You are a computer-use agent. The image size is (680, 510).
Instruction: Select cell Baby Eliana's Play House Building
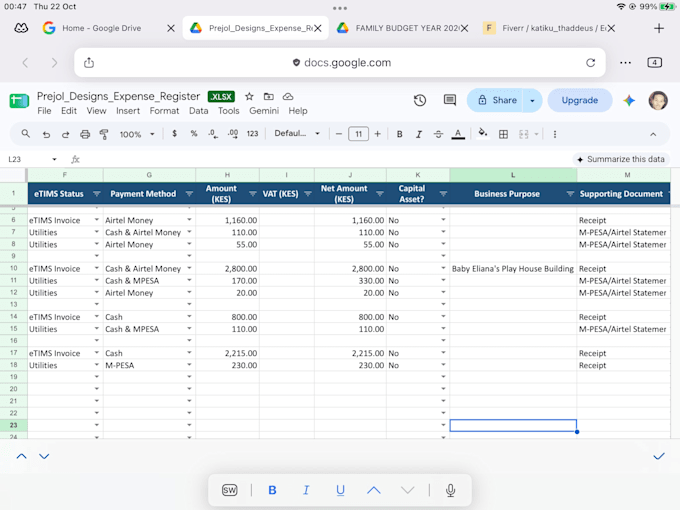coord(513,269)
